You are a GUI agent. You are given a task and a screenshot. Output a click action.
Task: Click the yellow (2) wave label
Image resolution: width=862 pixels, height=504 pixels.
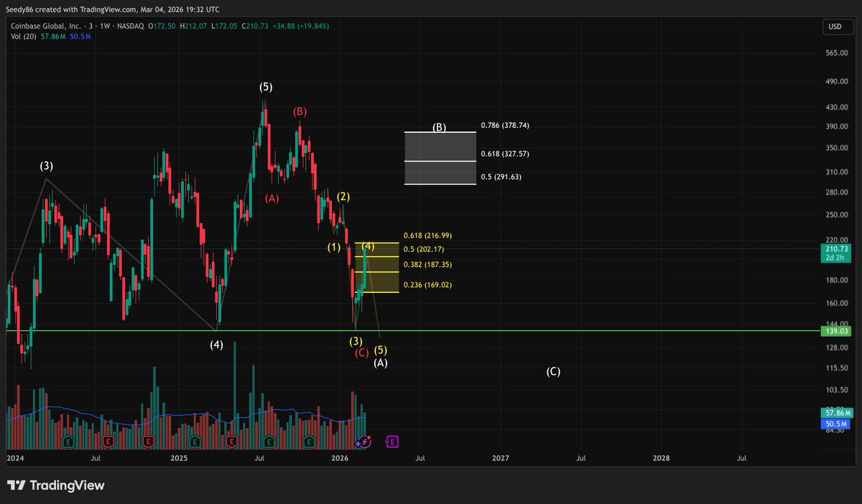coord(343,197)
